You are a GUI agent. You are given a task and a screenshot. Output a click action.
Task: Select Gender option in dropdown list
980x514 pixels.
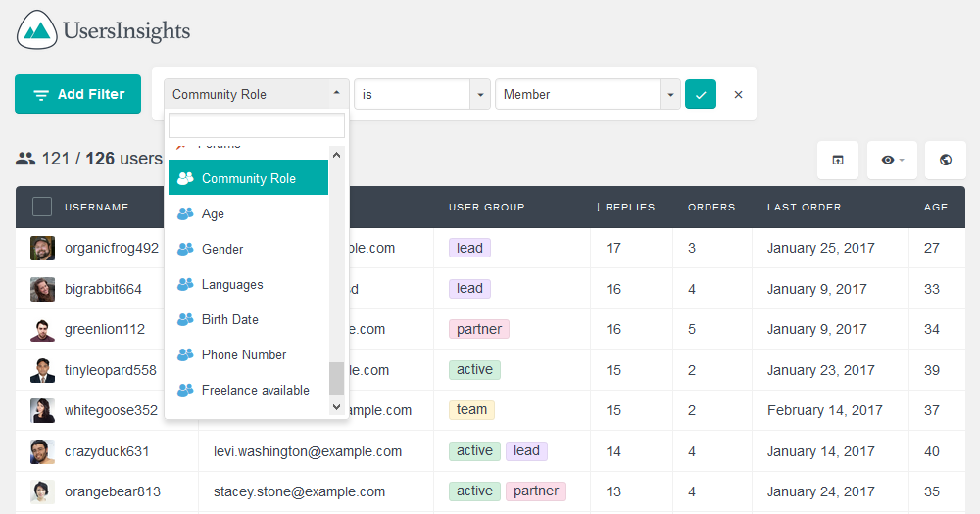tap(248, 249)
